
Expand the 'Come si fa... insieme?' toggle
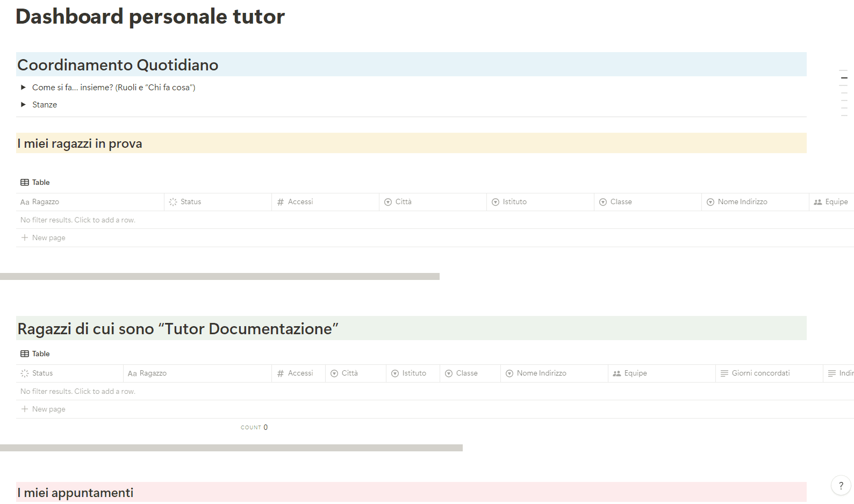23,87
